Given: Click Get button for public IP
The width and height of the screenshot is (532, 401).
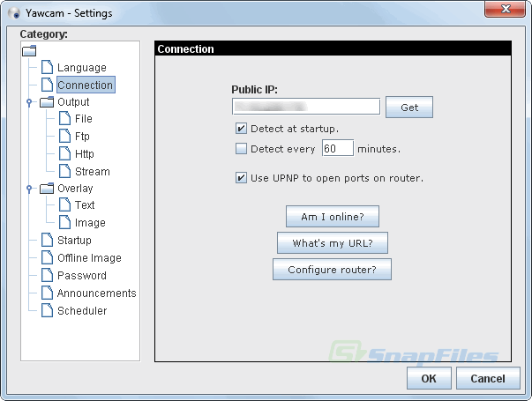Looking at the screenshot, I should pos(409,108).
